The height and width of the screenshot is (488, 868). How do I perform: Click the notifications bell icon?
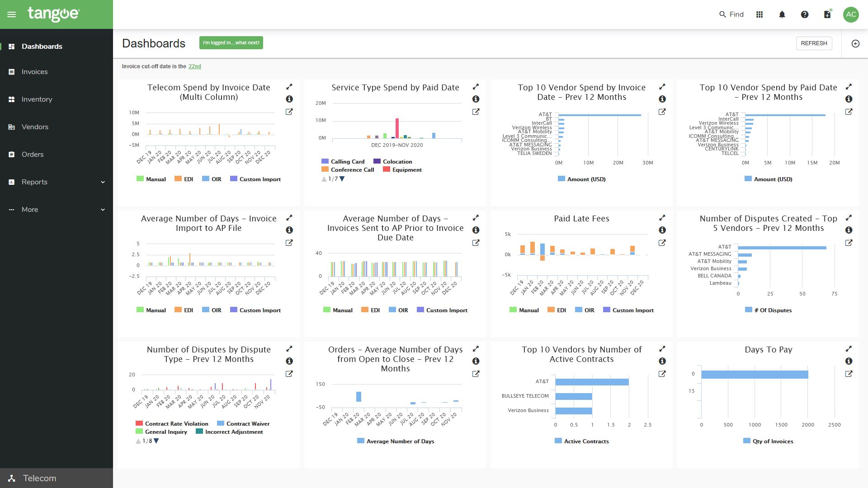coord(782,14)
